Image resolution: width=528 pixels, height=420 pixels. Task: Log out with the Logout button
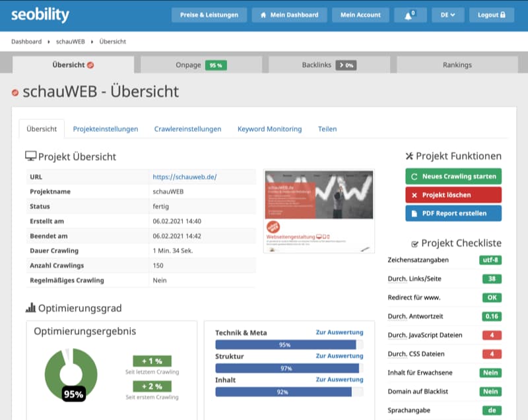[x=491, y=15]
